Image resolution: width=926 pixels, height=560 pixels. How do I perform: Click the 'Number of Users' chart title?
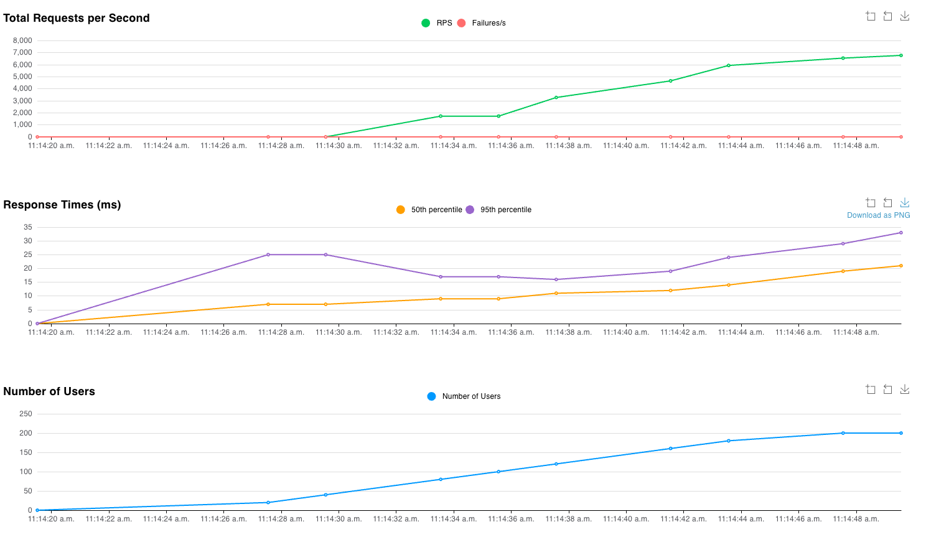(49, 391)
